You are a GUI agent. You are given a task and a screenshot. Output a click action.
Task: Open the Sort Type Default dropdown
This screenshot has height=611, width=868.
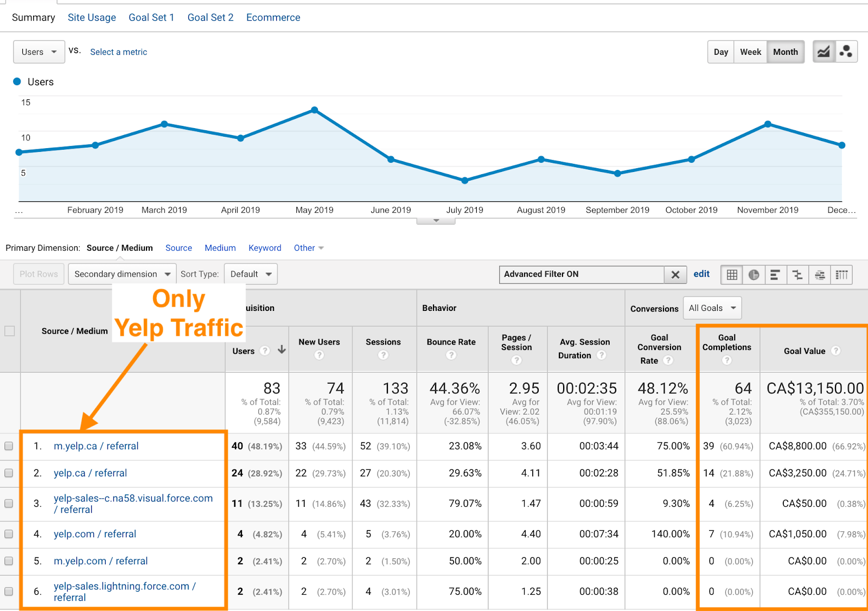[251, 274]
